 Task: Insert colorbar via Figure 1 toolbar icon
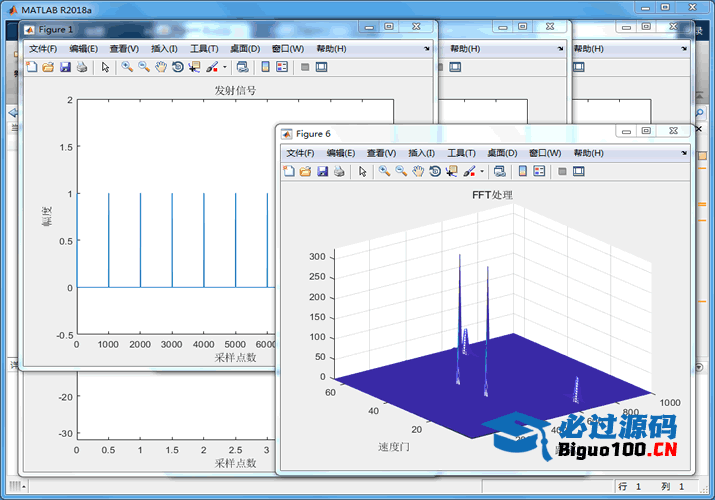[265, 67]
